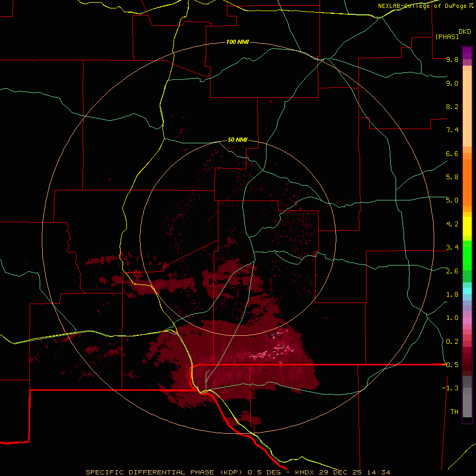
Task: Click the 9.8 value on the color scale
Action: (x=452, y=59)
